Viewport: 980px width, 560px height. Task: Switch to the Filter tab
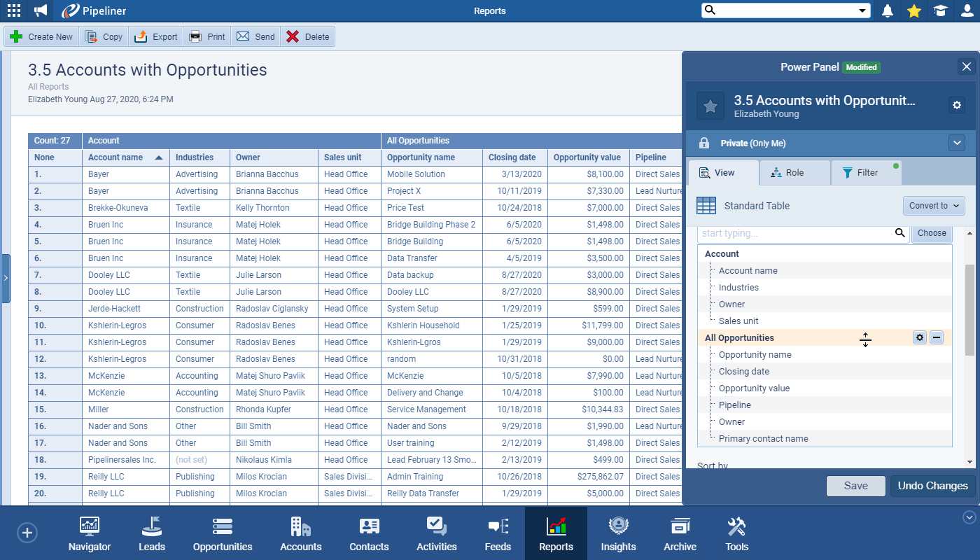pos(866,173)
